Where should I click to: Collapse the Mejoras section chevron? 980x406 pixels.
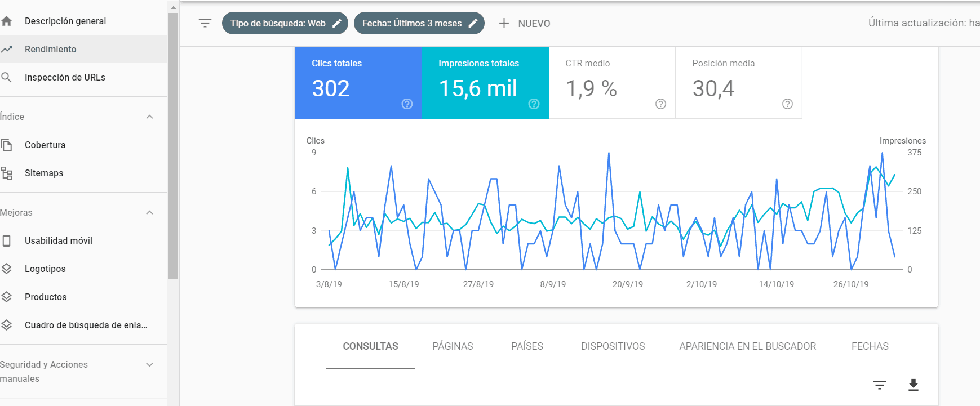coord(149,212)
